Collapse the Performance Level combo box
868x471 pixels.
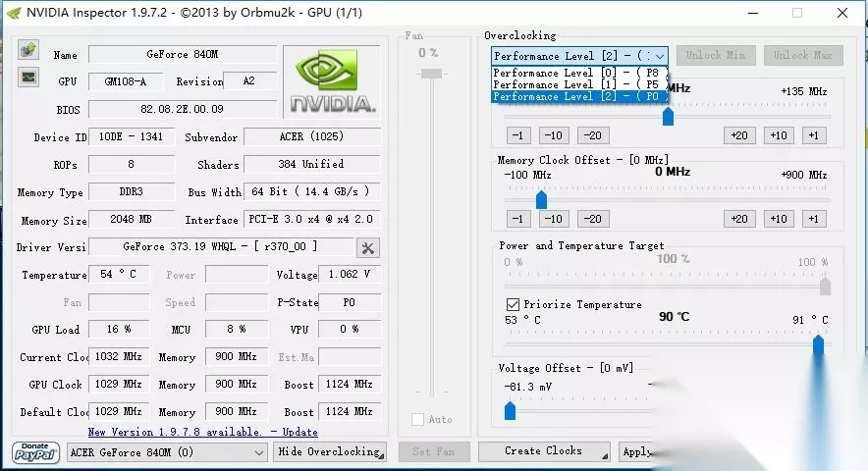(659, 56)
